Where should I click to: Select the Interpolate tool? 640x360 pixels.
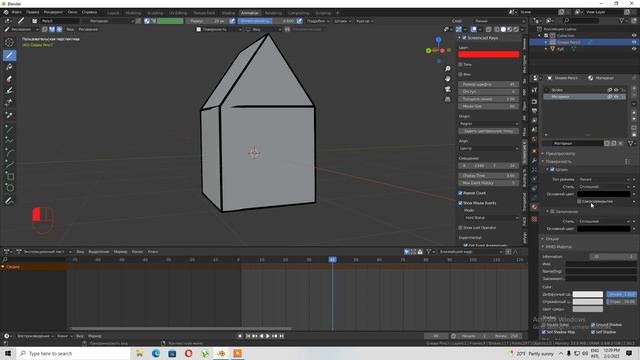[x=9, y=201]
